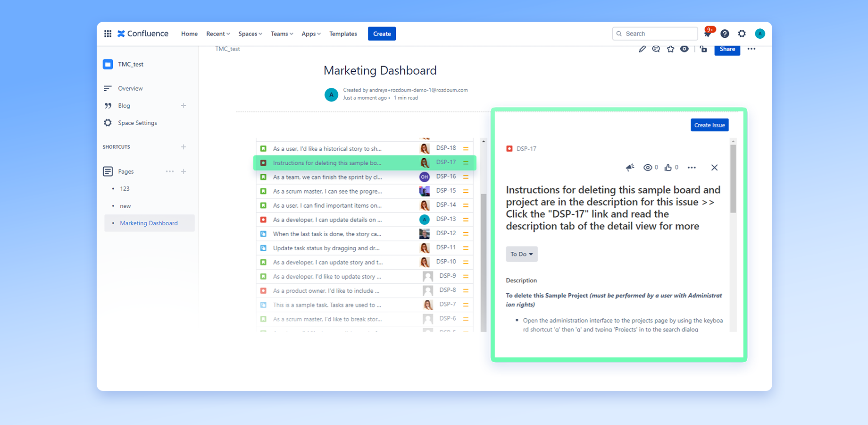Click the DSP-10 issue key

[446, 262]
